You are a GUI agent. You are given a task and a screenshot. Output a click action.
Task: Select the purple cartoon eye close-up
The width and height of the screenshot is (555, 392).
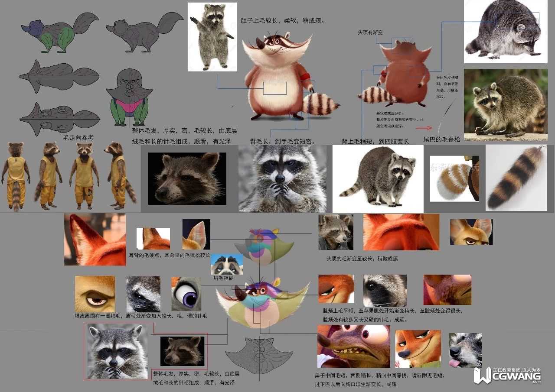click(186, 295)
